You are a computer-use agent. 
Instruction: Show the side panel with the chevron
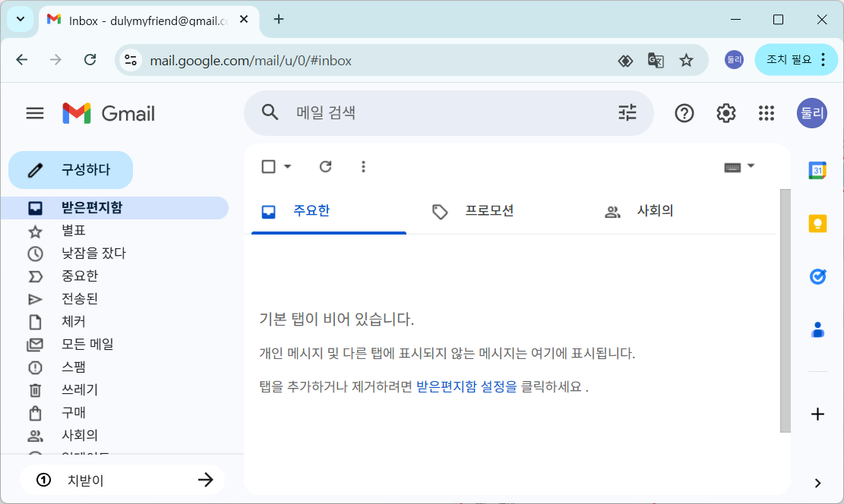coord(817,483)
